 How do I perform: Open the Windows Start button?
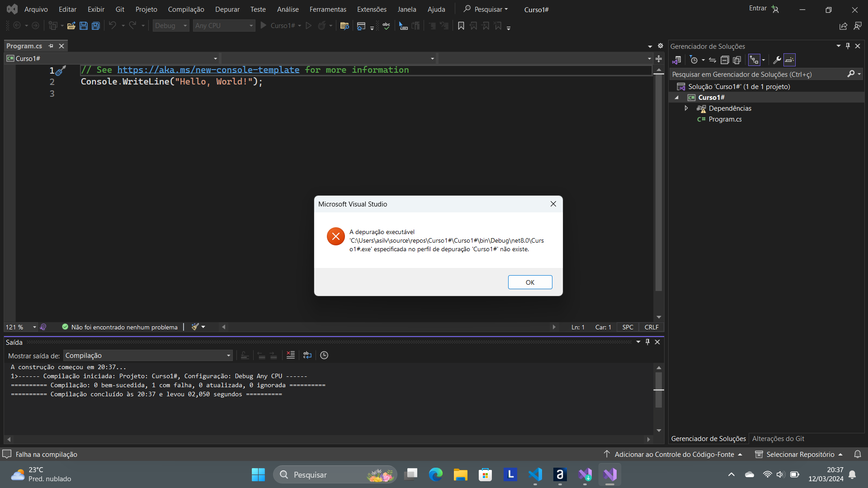point(258,475)
